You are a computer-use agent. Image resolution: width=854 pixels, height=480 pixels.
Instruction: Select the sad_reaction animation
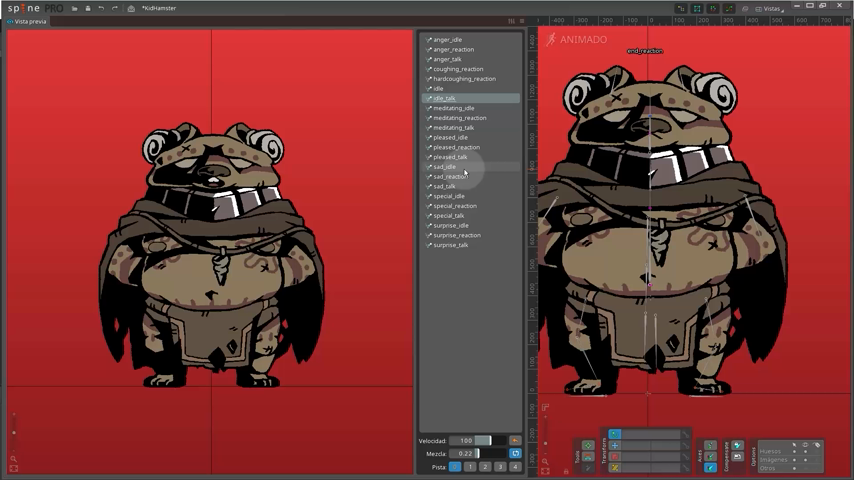(x=471, y=177)
